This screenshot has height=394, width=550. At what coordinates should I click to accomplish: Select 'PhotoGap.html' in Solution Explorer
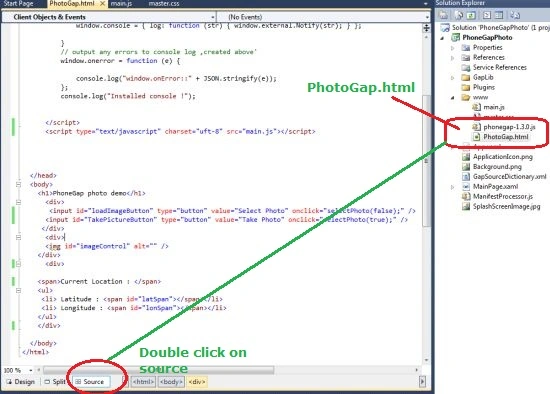pos(505,137)
